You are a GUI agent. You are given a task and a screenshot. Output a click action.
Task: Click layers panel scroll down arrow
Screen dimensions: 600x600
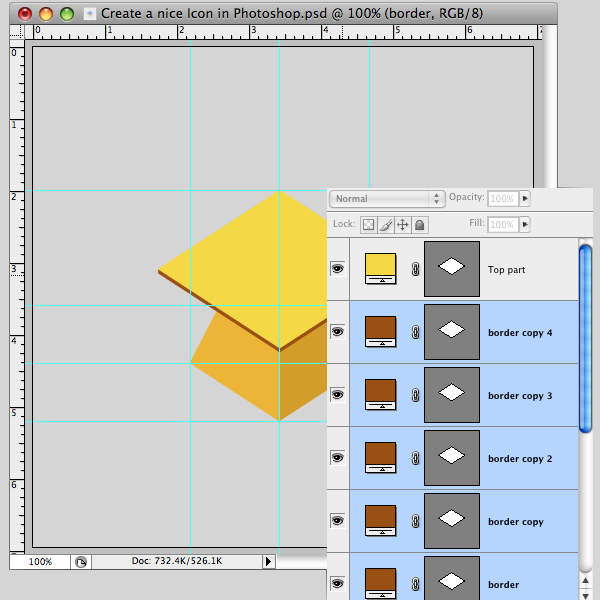pos(585,595)
